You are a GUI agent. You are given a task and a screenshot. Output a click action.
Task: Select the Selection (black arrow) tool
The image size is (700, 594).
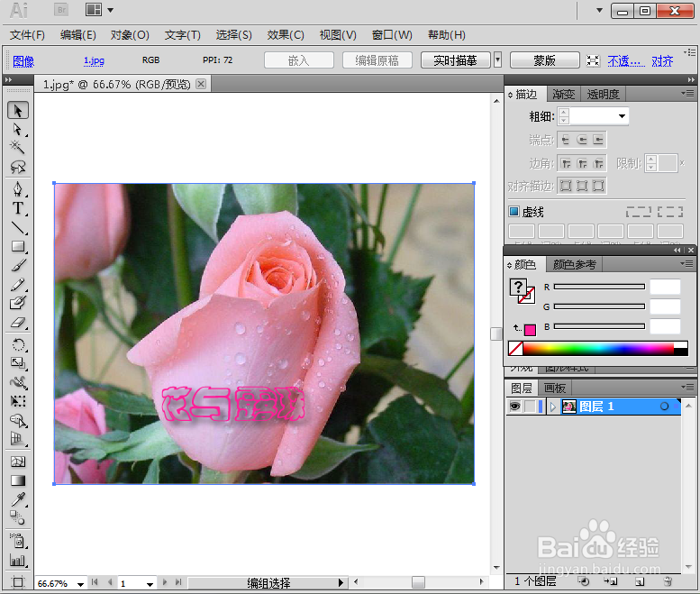[x=18, y=110]
